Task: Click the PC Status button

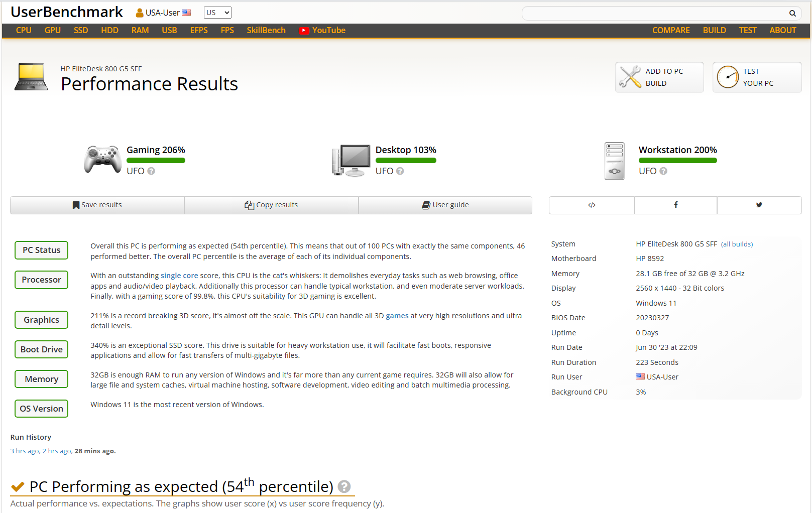Action: point(42,250)
